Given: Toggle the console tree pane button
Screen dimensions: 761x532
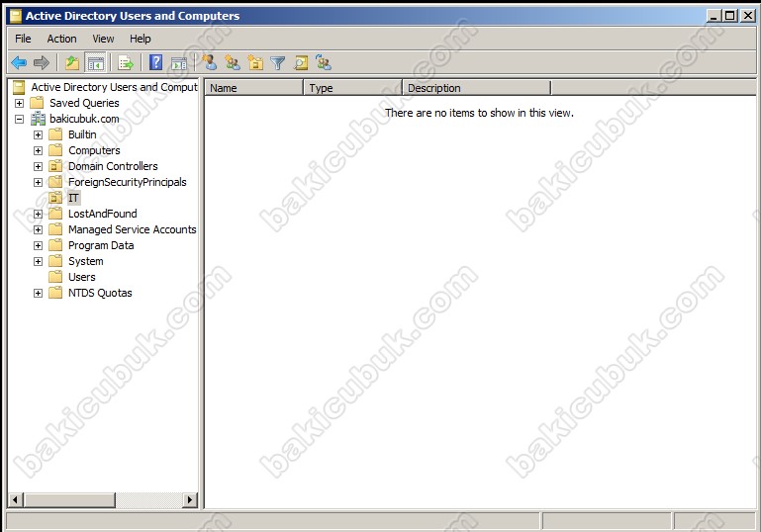Looking at the screenshot, I should tap(96, 62).
